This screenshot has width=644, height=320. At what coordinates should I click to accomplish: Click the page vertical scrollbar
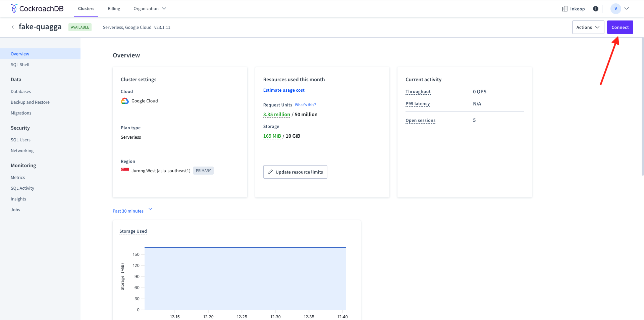coord(642,106)
